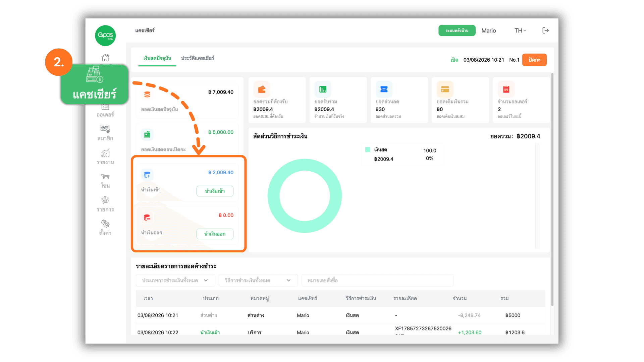Click the นำเงินเข้า cash-in button
Screen dimensions: 644x362
coord(215,191)
